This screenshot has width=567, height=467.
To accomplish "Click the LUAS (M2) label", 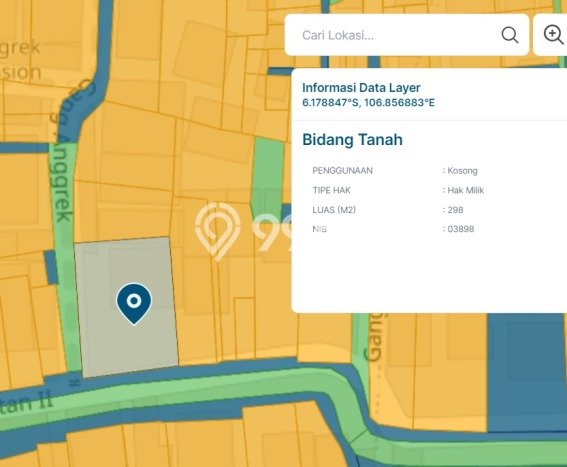I will pos(334,210).
